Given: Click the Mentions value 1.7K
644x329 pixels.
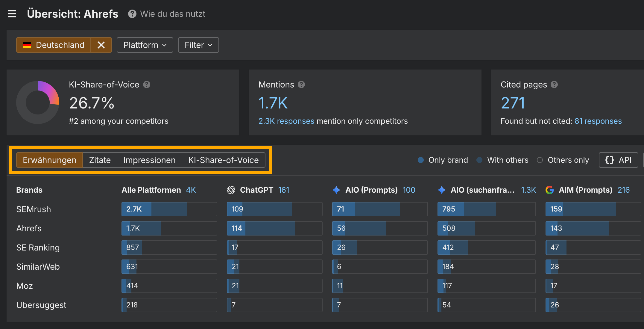Looking at the screenshot, I should click(x=273, y=103).
